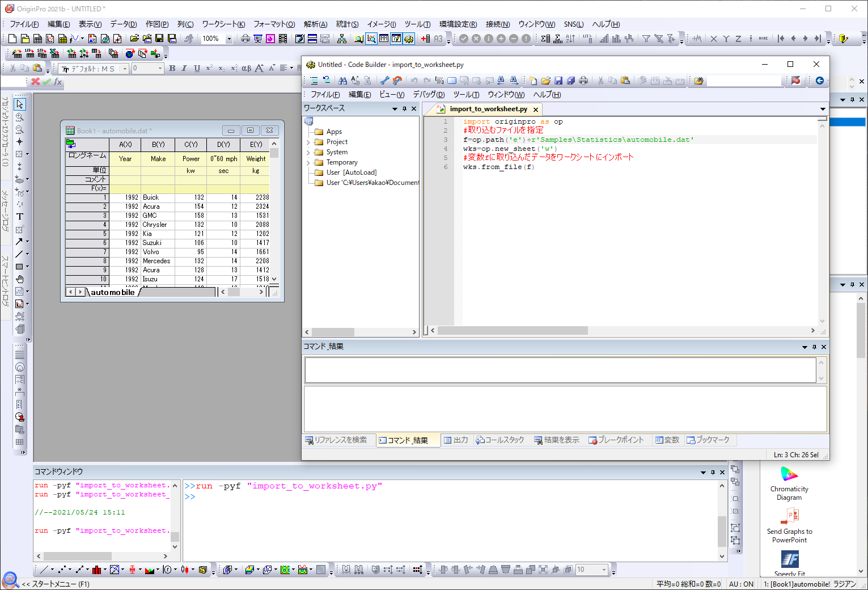Click the add data filter funnel icon
The height and width of the screenshot is (590, 868).
click(x=646, y=39)
